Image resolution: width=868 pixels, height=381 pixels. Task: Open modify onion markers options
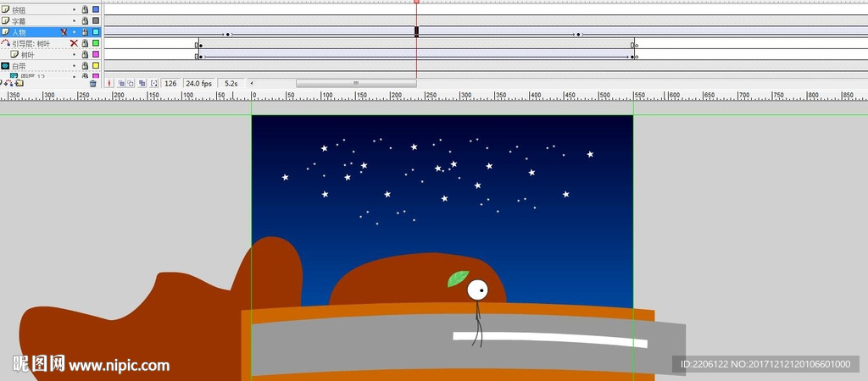(153, 83)
